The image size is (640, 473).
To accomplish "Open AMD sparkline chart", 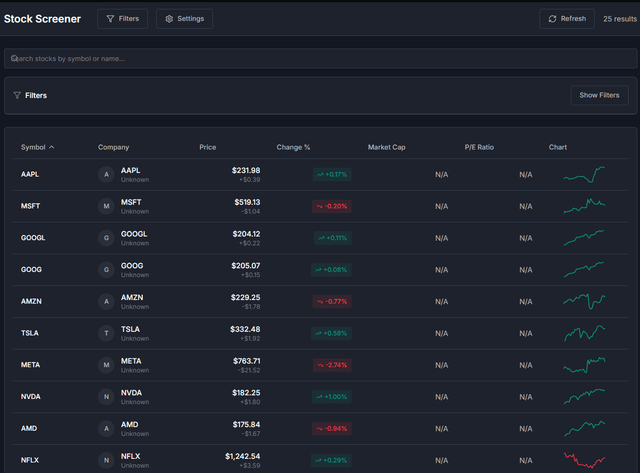I will tap(584, 429).
